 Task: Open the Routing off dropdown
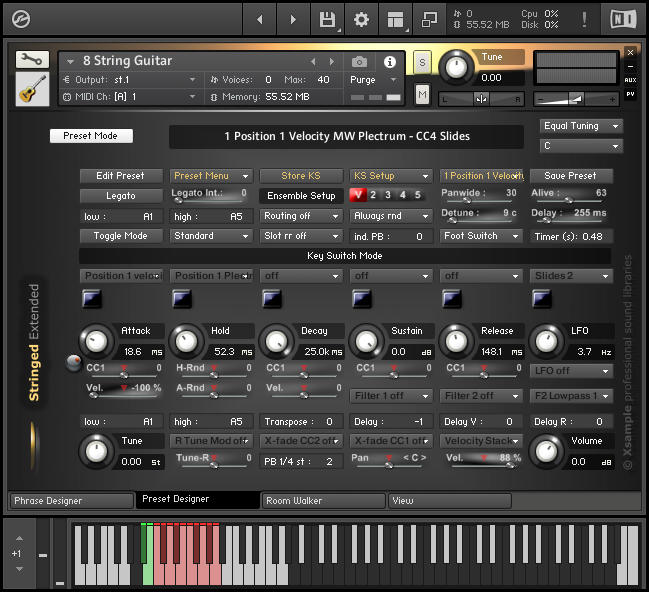click(x=301, y=216)
